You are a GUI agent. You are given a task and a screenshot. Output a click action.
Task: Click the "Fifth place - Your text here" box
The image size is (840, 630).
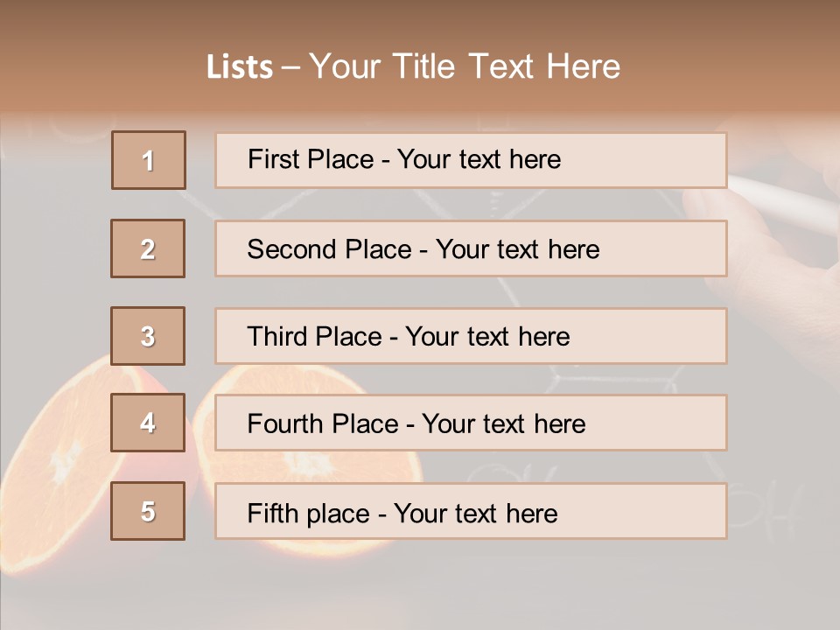[471, 512]
